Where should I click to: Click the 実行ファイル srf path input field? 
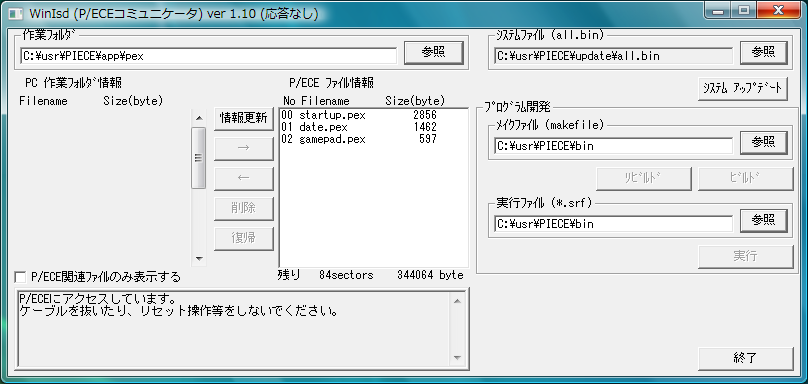(x=614, y=224)
